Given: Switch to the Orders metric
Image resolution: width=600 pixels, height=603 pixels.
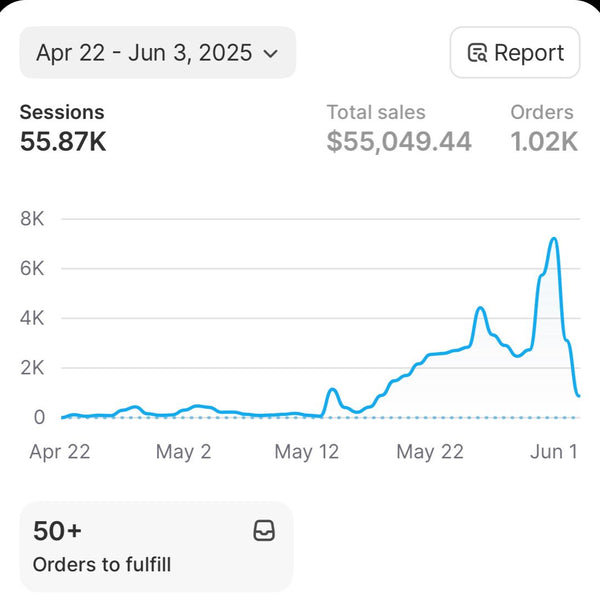Looking at the screenshot, I should (542, 113).
